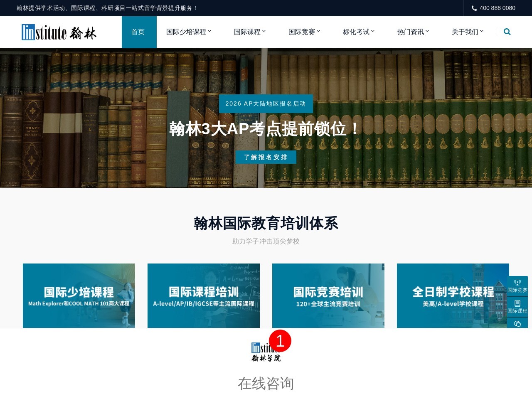The width and height of the screenshot is (532, 399).
Task: Click the 翰林国际教育培训体系 section title
Action: (266, 223)
